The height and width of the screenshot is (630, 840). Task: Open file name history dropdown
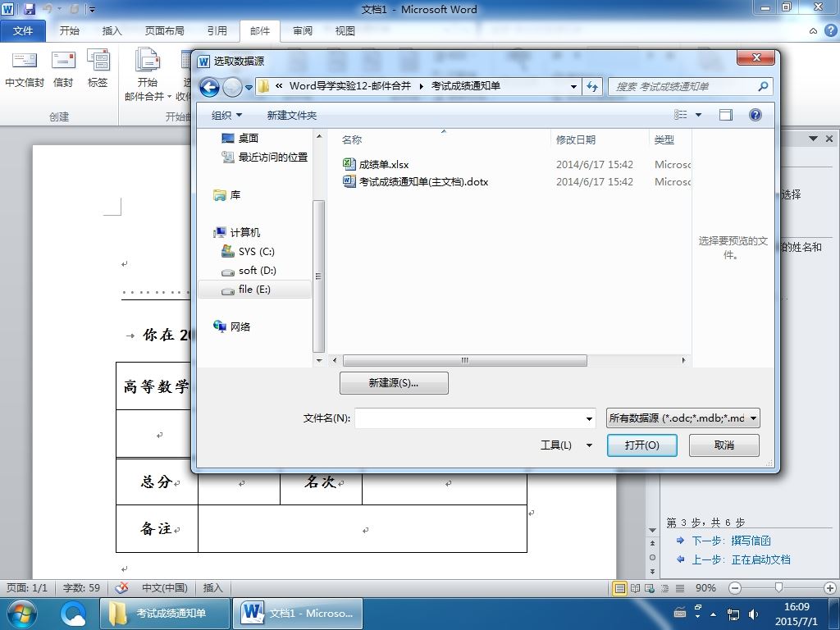(x=589, y=418)
